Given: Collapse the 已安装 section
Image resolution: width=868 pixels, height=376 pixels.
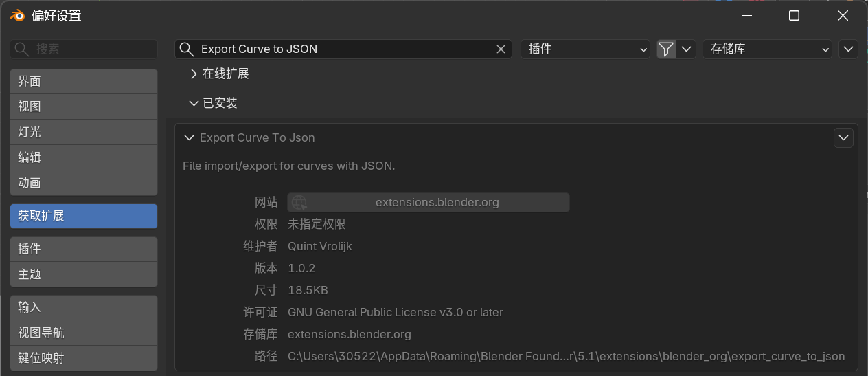Looking at the screenshot, I should click(x=214, y=103).
